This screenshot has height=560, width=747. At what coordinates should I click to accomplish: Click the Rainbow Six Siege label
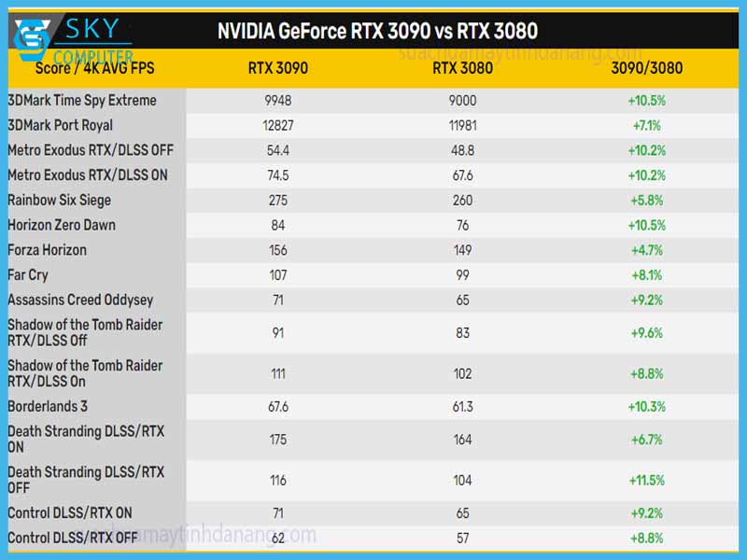point(59,200)
